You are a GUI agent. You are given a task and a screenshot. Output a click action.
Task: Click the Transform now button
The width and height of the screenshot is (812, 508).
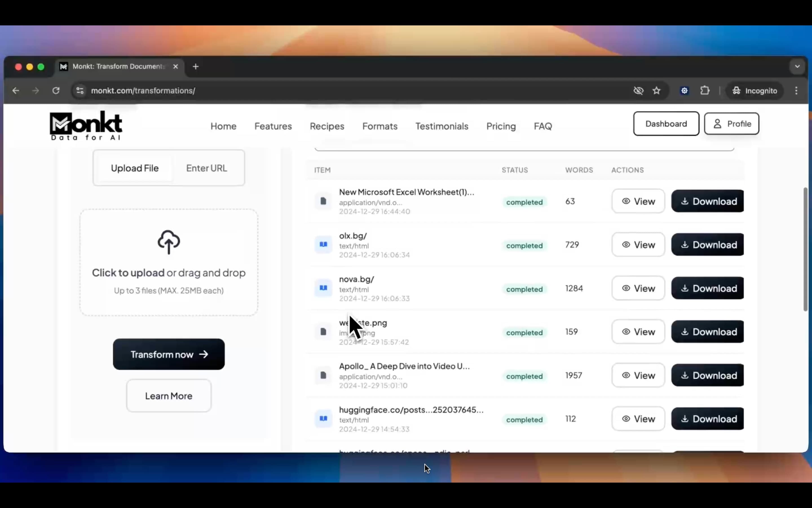169,354
